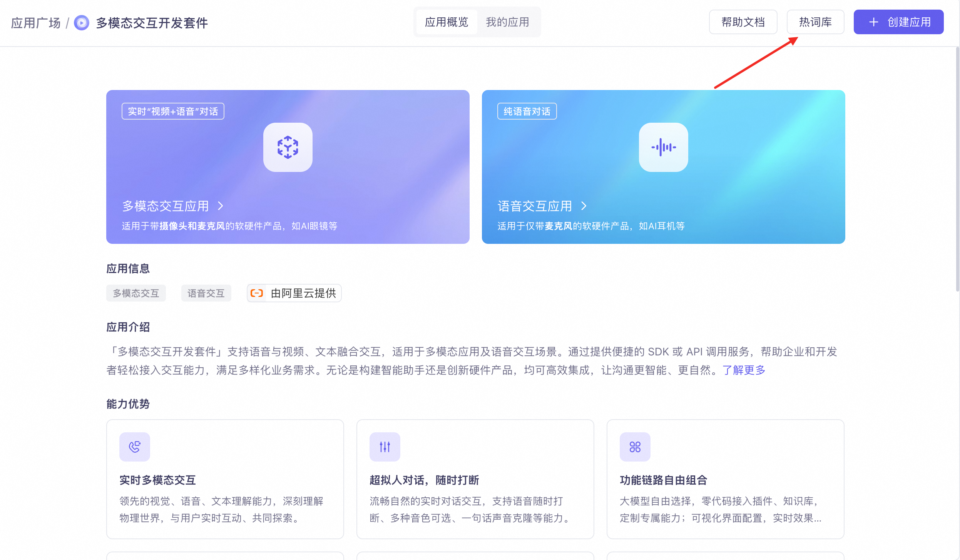
Task: Click the 超拟人对话，随时打断 card heading
Action: point(424,480)
